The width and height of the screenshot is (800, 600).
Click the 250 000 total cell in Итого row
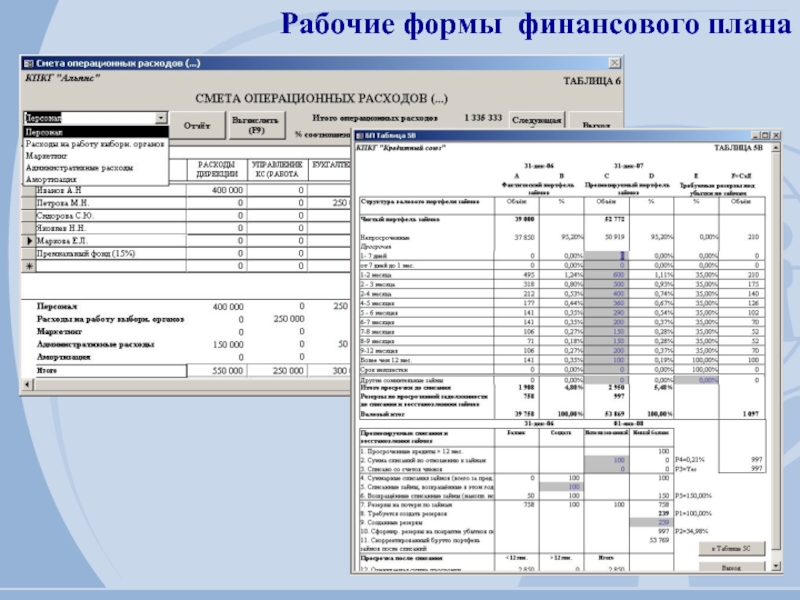tap(277, 371)
